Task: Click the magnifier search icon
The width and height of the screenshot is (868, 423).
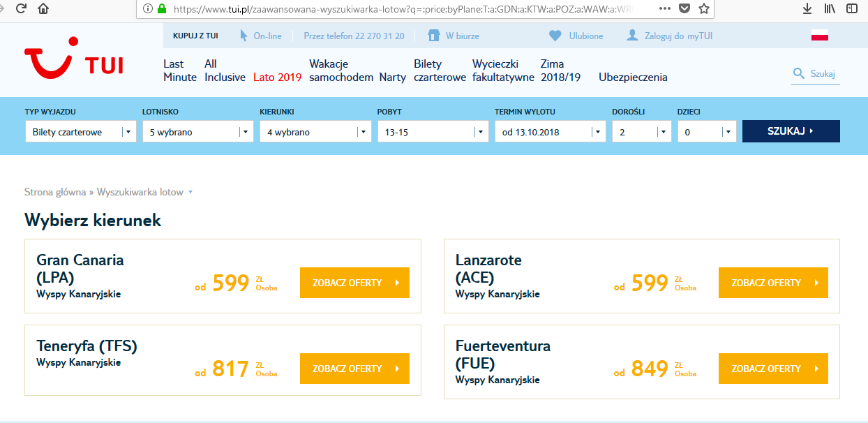Action: [x=799, y=73]
